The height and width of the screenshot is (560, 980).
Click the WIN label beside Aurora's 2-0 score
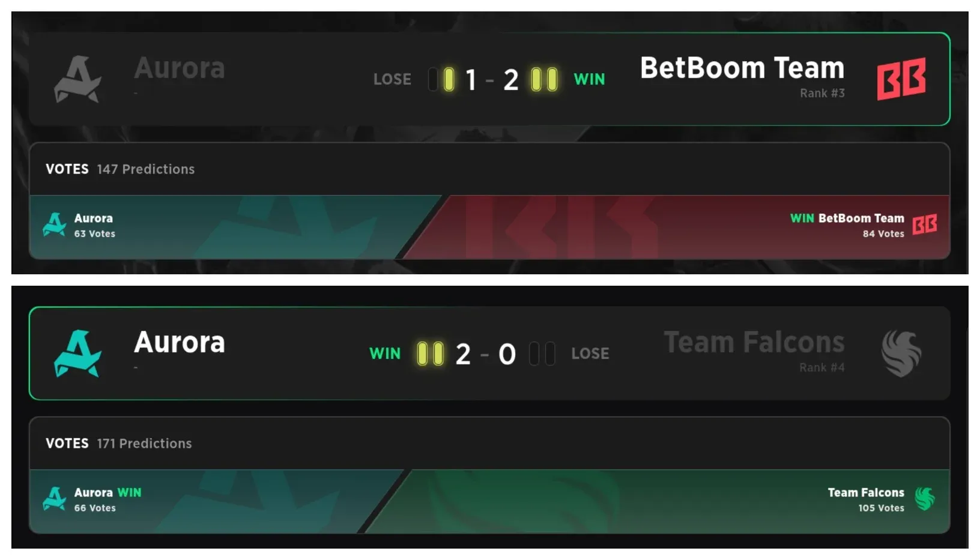pos(385,354)
